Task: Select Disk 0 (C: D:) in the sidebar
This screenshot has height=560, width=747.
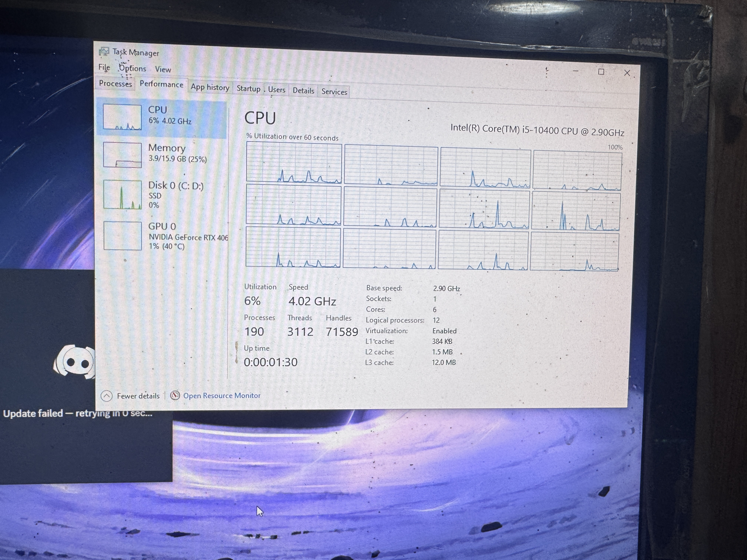Action: (x=161, y=194)
